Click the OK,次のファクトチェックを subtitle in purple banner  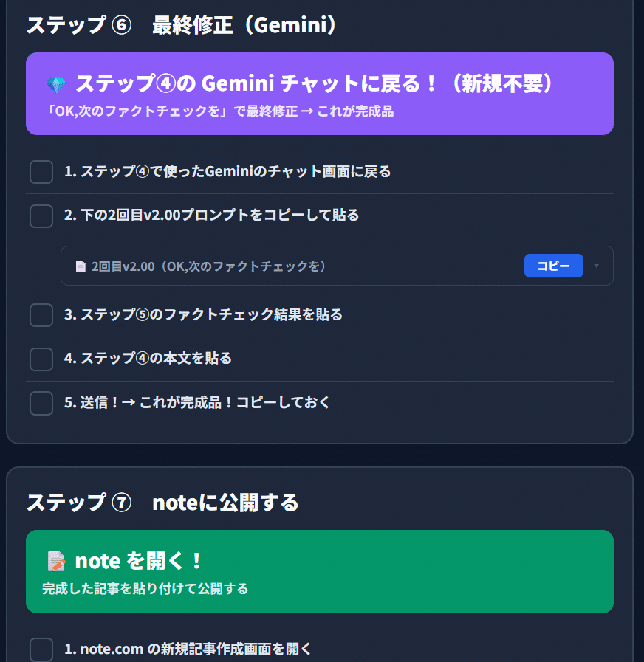(220, 111)
